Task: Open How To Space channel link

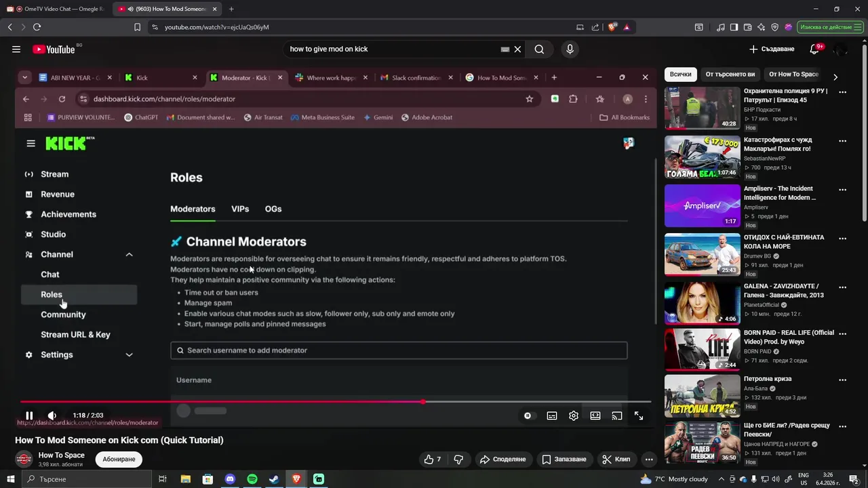Action: (x=61, y=455)
